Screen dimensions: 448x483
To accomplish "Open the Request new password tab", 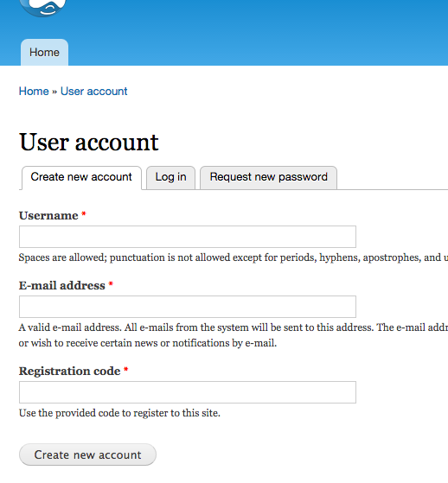I will click(x=269, y=178).
